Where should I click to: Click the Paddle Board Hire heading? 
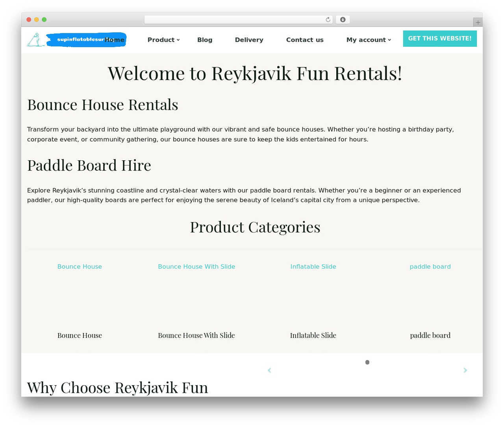click(x=89, y=166)
